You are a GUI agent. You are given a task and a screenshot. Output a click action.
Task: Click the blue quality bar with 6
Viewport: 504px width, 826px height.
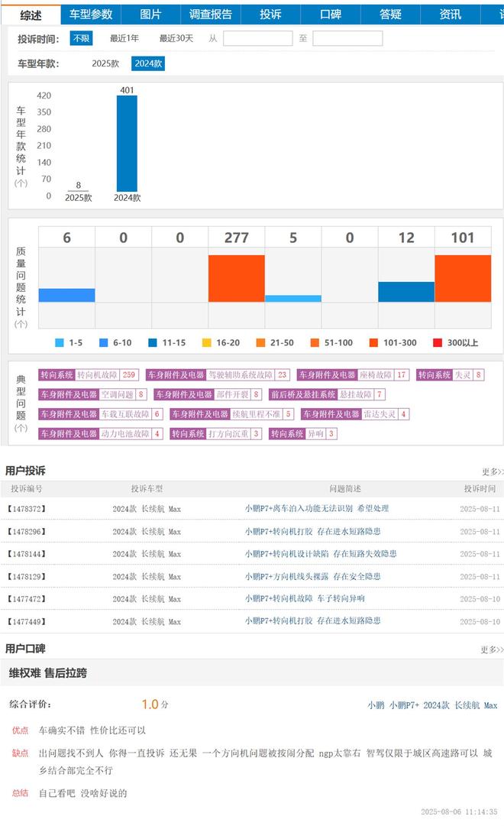(67, 295)
